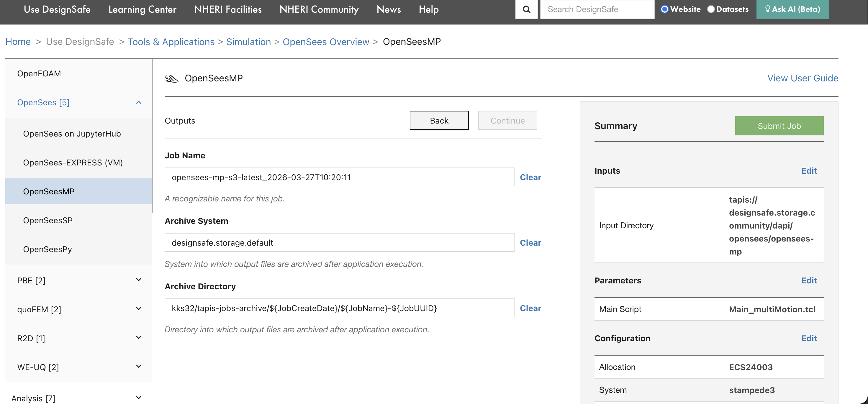The height and width of the screenshot is (404, 868).
Task: Go to Home breadcrumb link
Action: (x=18, y=42)
